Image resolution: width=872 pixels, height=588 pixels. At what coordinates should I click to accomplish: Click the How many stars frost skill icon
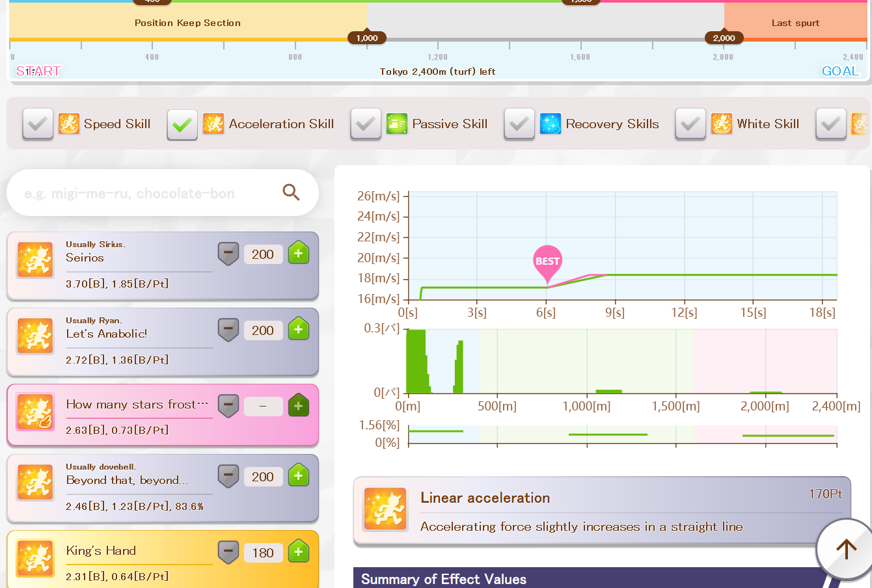(x=35, y=412)
